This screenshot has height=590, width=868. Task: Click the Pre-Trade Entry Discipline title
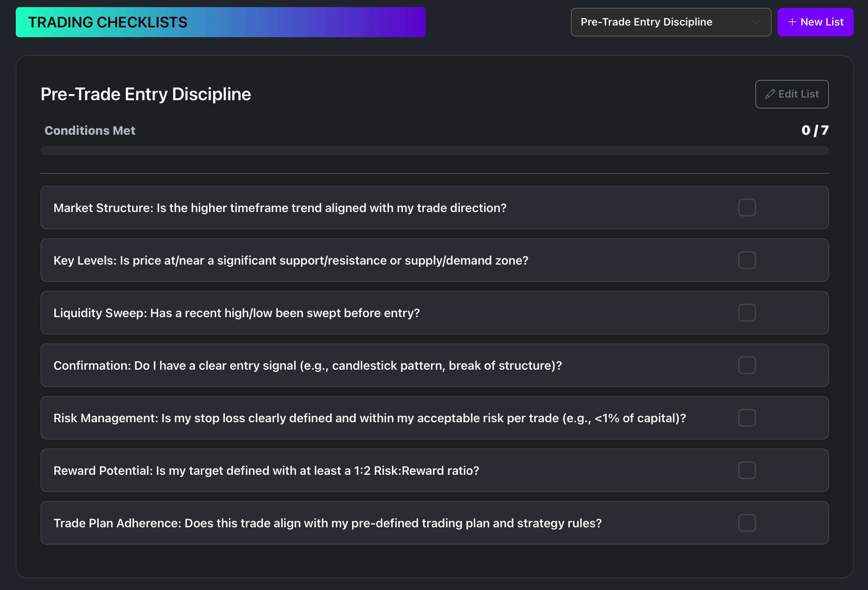pos(146,94)
